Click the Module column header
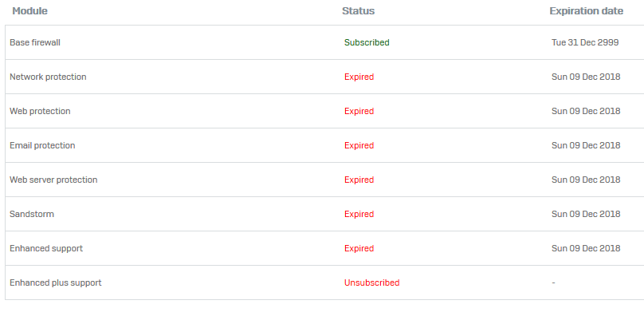The width and height of the screenshot is (644, 320). click(x=30, y=11)
